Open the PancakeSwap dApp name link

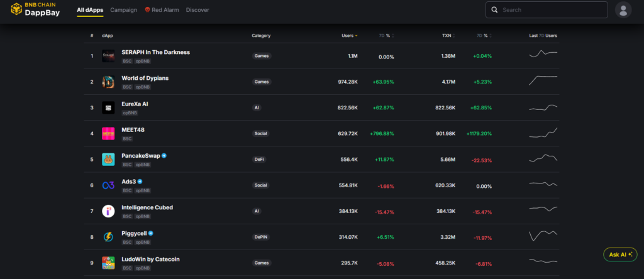(x=140, y=155)
